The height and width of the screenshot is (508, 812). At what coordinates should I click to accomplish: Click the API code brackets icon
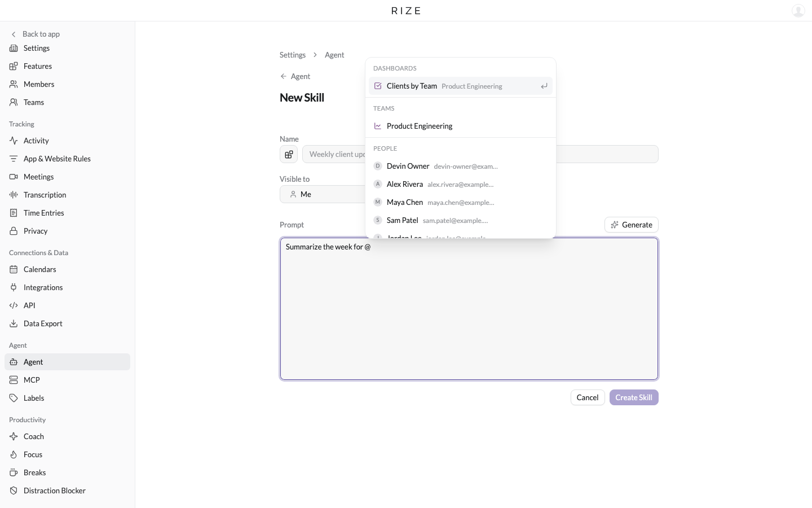(x=14, y=305)
